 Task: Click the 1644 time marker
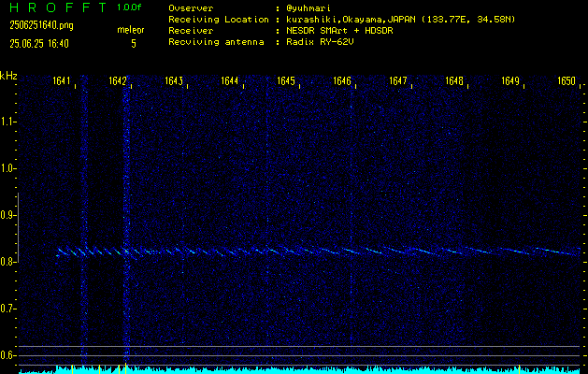tap(230, 81)
